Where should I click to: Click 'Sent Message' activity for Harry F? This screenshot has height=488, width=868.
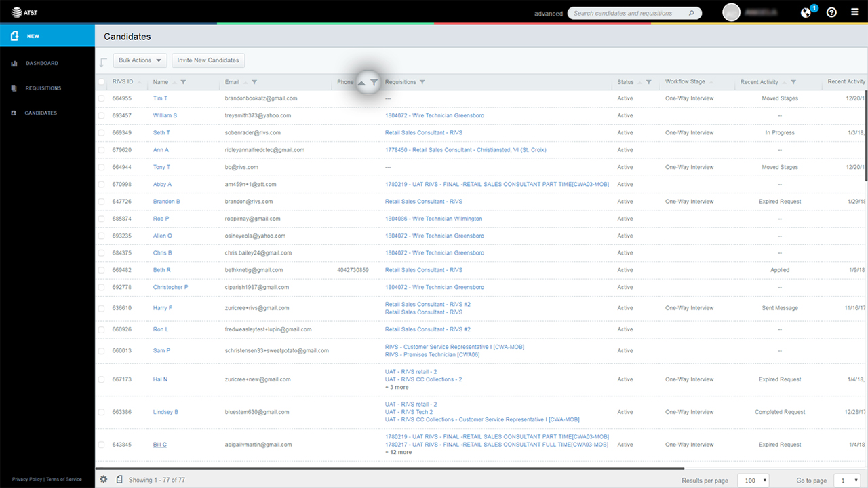click(x=780, y=308)
